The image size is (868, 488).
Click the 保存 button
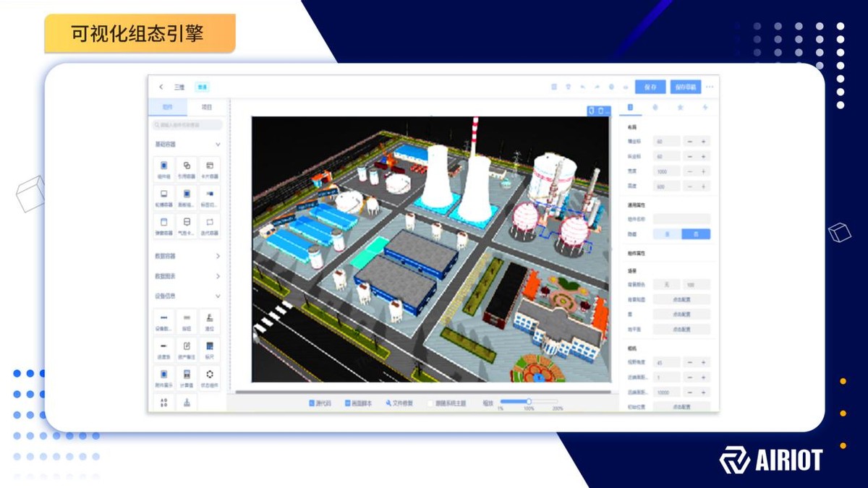click(x=650, y=87)
